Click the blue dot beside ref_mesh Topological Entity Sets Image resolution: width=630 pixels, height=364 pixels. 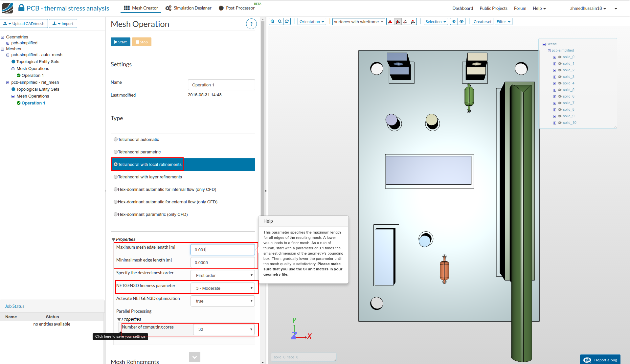tap(13, 89)
